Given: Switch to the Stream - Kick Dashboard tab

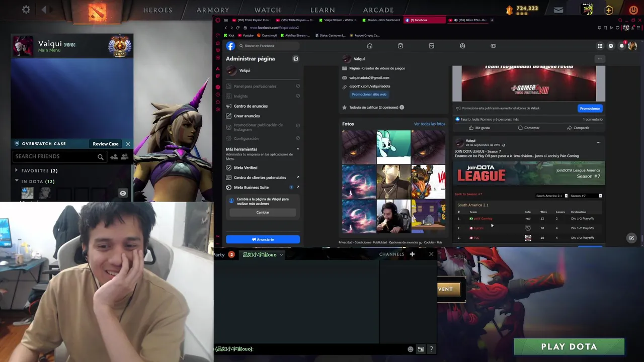Looking at the screenshot, I should (381, 20).
